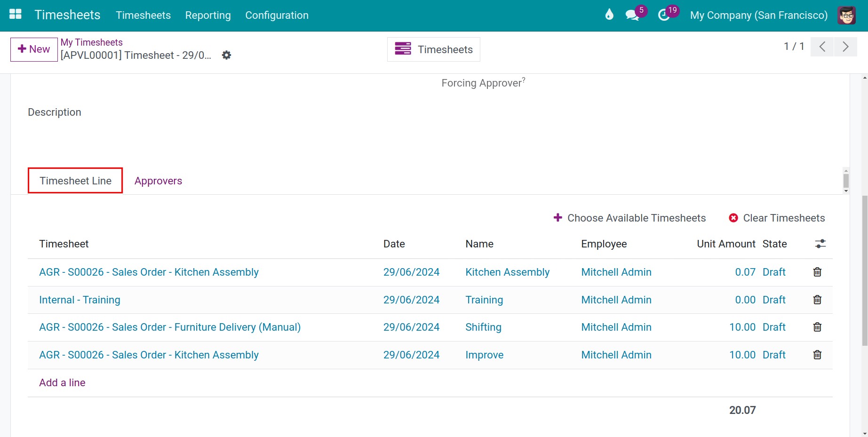This screenshot has height=437, width=868.
Task: Open the conversations chat icon with 5 badge
Action: coord(632,15)
